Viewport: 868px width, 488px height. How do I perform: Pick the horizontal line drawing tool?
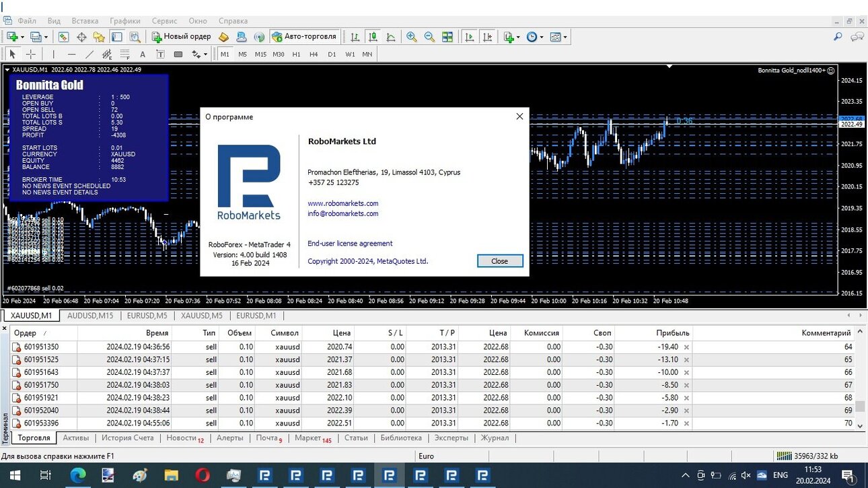(71, 54)
